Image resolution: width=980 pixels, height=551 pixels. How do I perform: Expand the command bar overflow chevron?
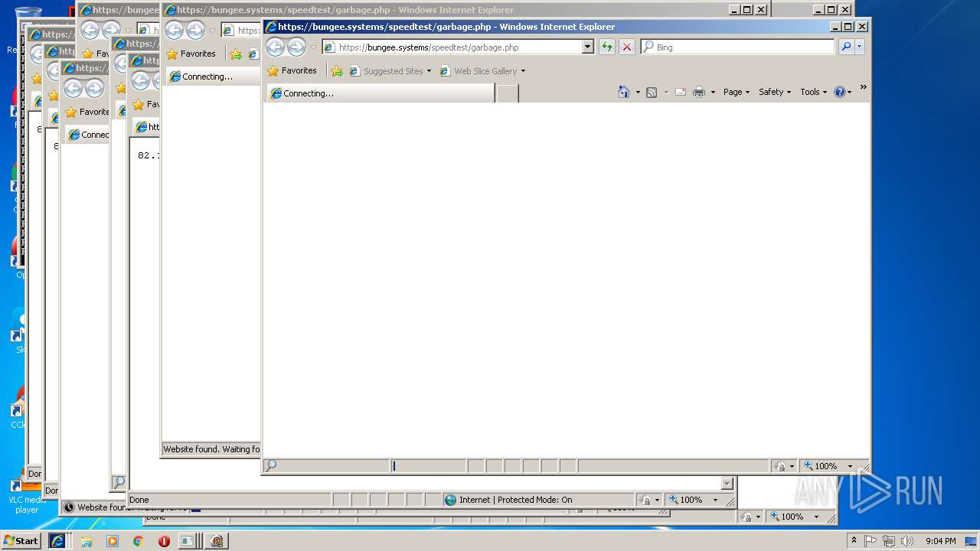pos(864,87)
